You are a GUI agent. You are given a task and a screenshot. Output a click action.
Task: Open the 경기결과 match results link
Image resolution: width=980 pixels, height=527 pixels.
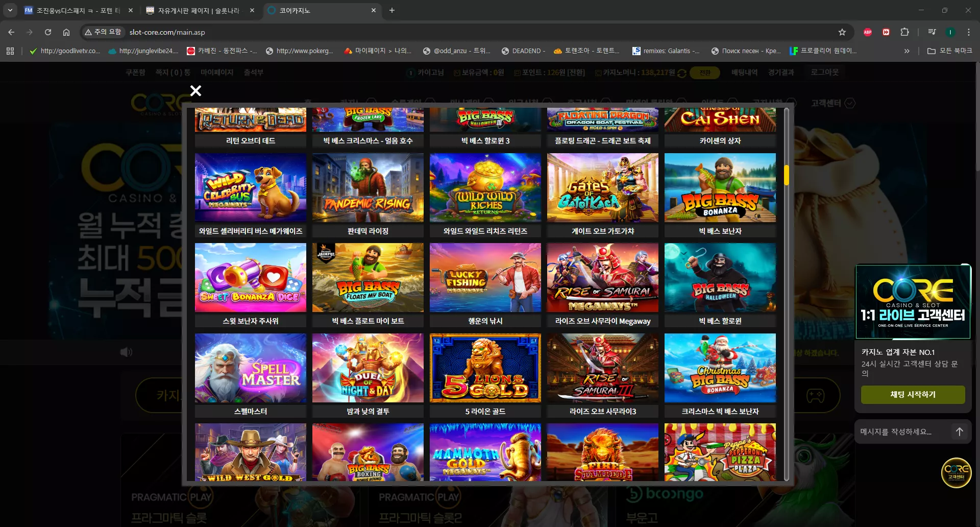(x=781, y=73)
